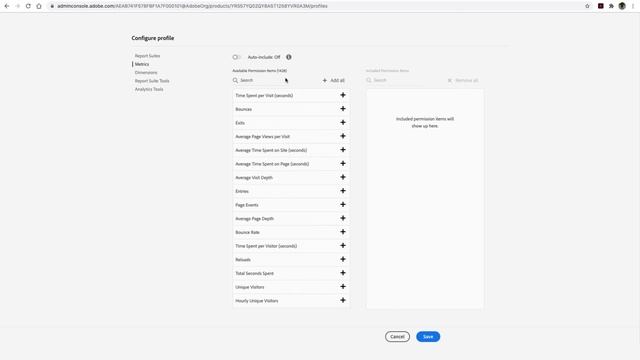Add Average Page Views per Visit metric
Viewport: 640px width, 360px height.
pyautogui.click(x=343, y=136)
